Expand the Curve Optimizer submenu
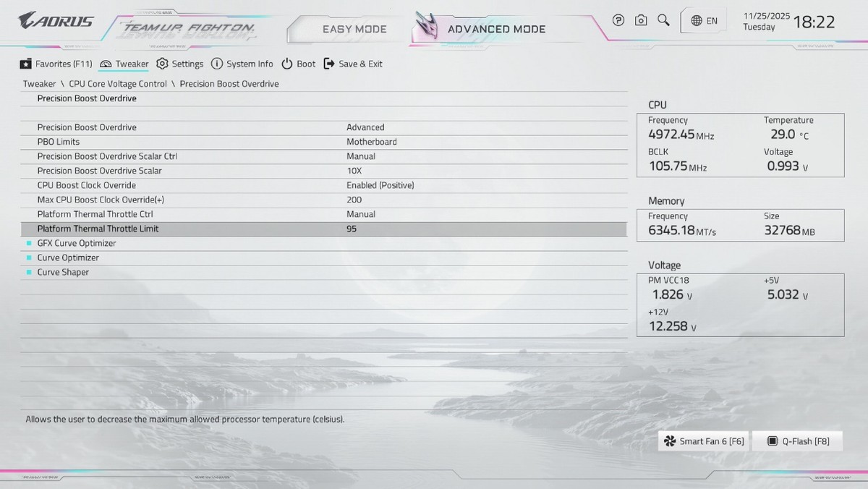The width and height of the screenshot is (868, 489). pyautogui.click(x=68, y=258)
